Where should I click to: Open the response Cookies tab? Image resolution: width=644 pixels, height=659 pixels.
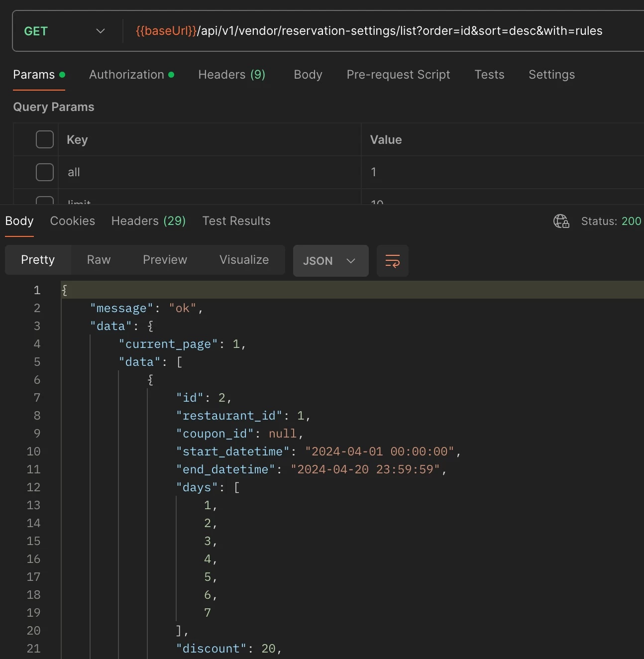(73, 221)
